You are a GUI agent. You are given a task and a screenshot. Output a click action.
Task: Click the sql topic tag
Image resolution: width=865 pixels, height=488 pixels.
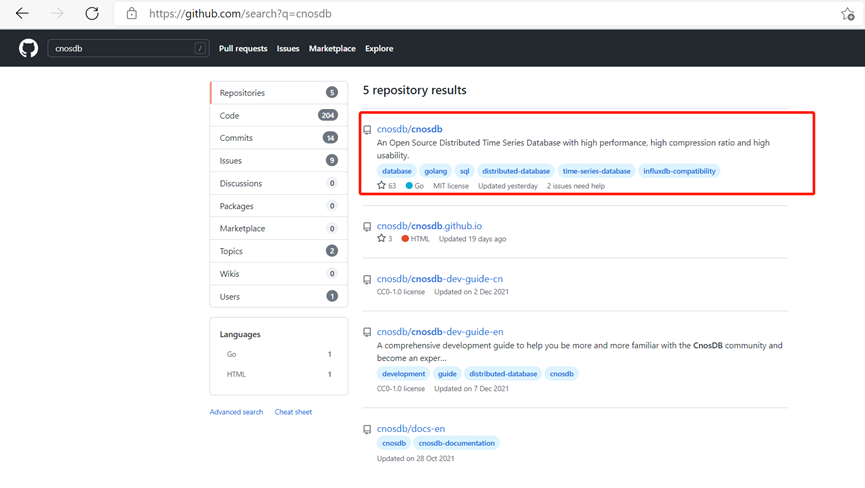pyautogui.click(x=464, y=171)
